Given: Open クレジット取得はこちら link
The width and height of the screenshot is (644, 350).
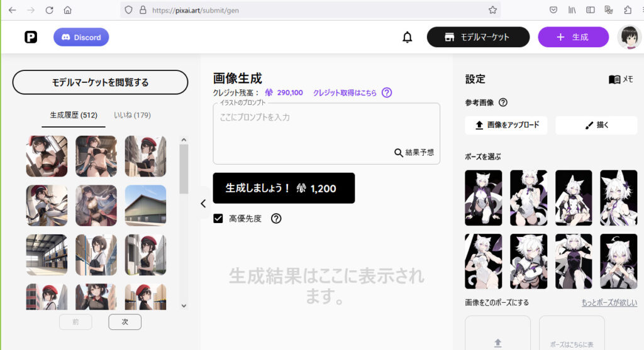Looking at the screenshot, I should [x=345, y=93].
